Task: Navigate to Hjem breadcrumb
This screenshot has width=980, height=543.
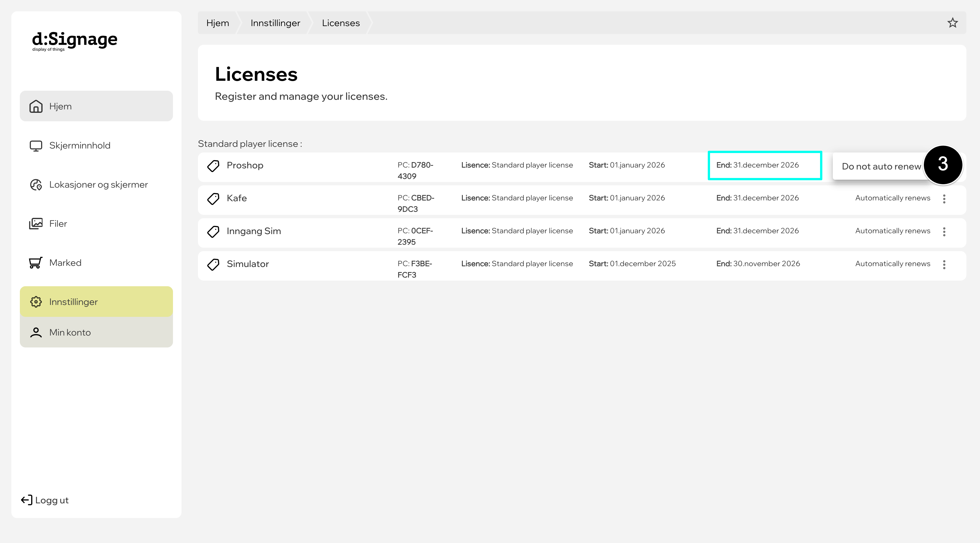Action: (217, 23)
